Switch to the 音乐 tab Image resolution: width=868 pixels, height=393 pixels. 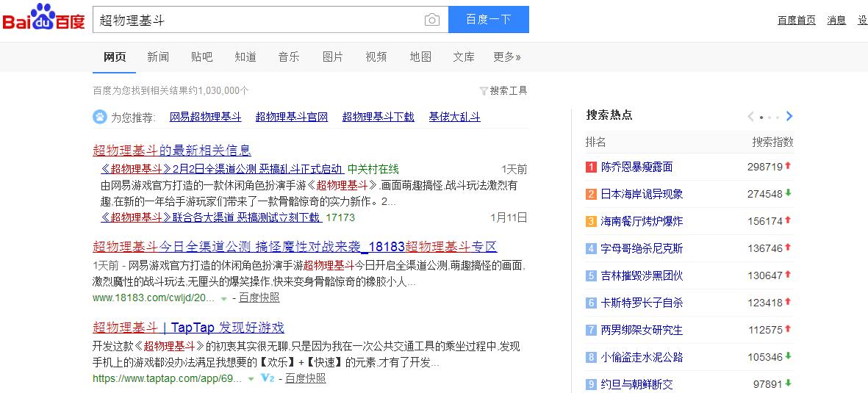pos(289,57)
